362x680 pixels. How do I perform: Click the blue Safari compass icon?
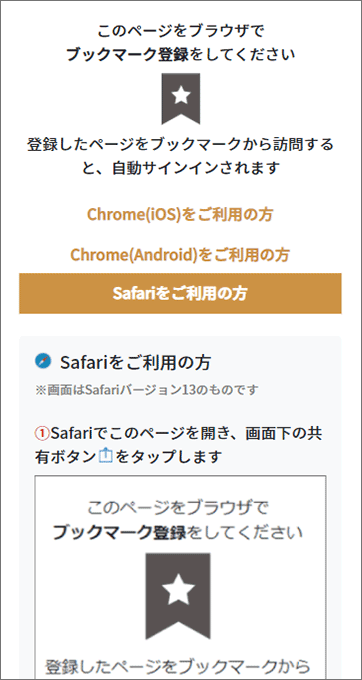tap(43, 362)
